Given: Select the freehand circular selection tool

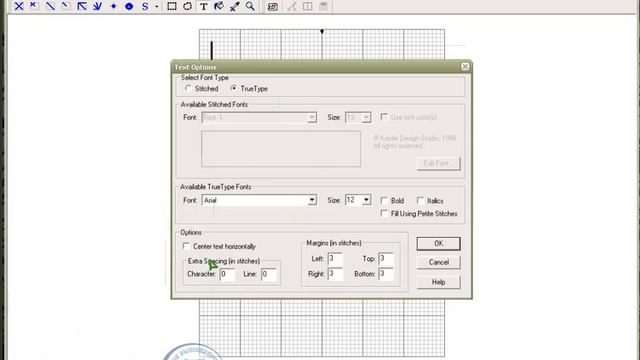Looking at the screenshot, I should coord(187,6).
